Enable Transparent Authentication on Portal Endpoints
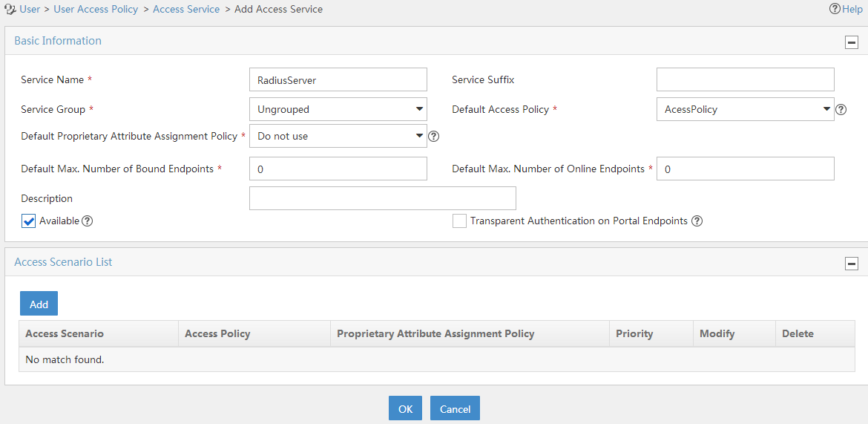Viewport: 868px width, 424px height. tap(459, 221)
